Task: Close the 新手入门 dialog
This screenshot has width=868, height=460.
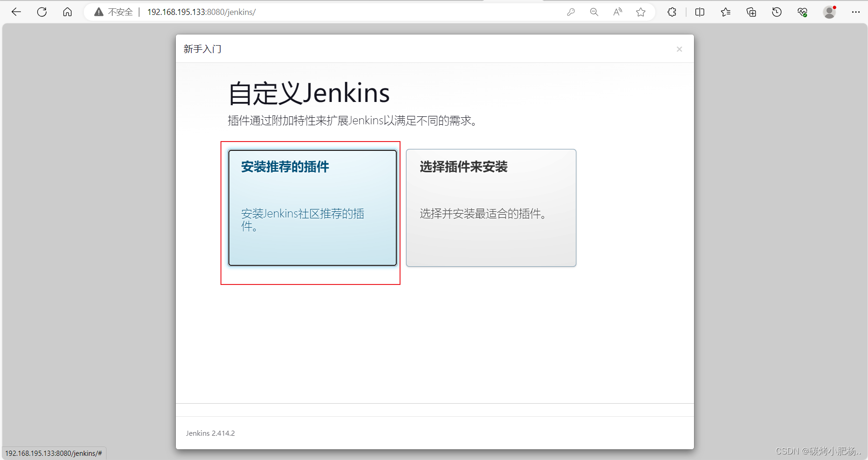Action: click(679, 49)
